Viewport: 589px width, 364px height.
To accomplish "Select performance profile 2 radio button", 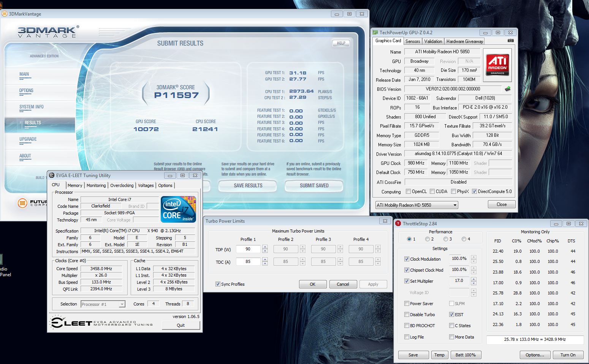I will (427, 239).
